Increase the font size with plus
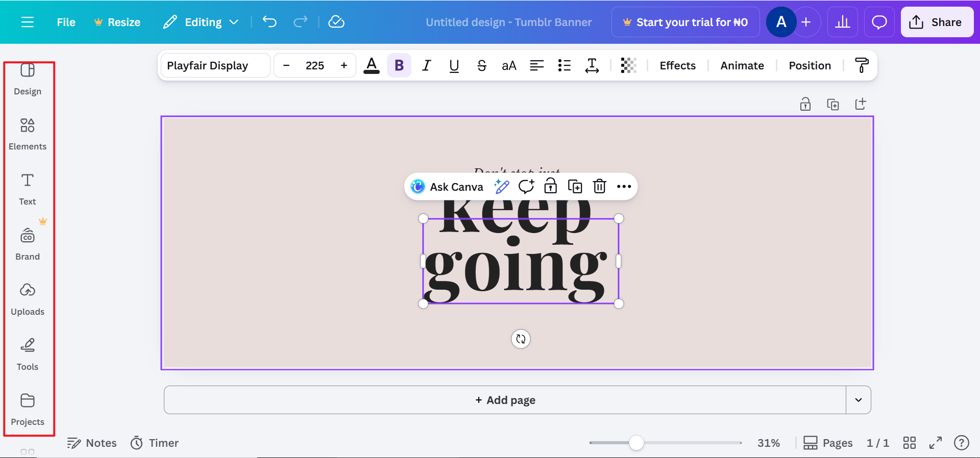Screen dimensions: 980x458 [344, 65]
